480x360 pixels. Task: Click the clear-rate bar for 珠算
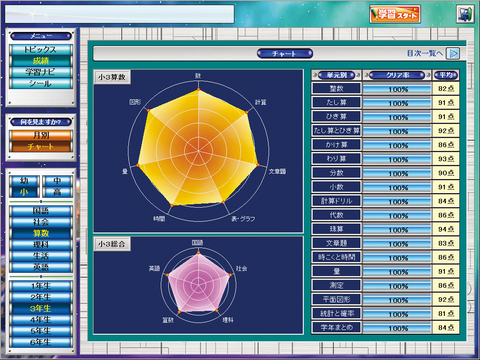[397, 229]
